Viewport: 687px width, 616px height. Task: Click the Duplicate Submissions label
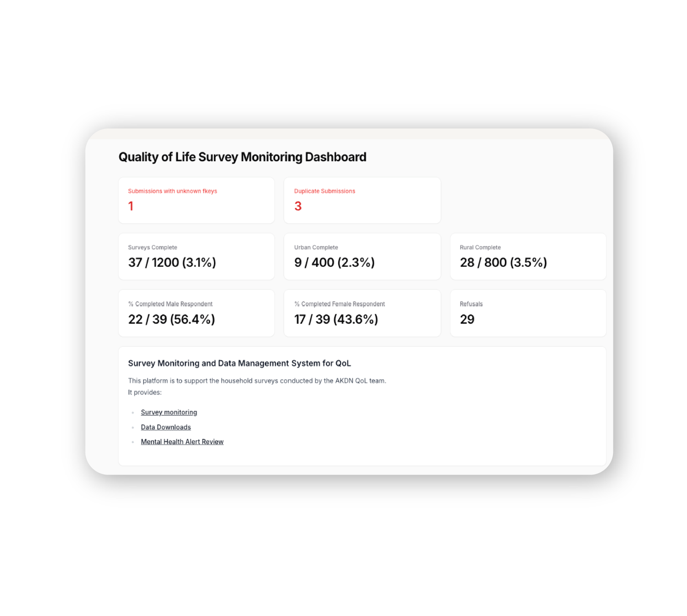click(x=324, y=191)
